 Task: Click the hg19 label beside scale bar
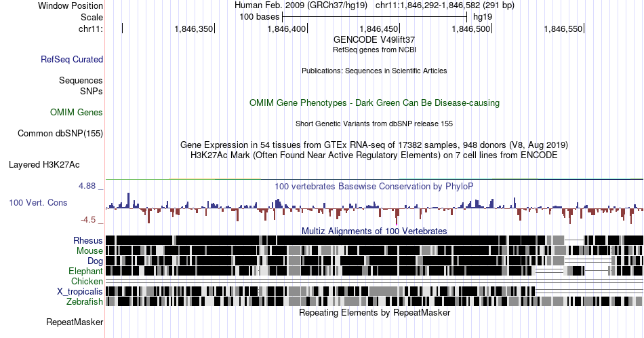[x=483, y=17]
